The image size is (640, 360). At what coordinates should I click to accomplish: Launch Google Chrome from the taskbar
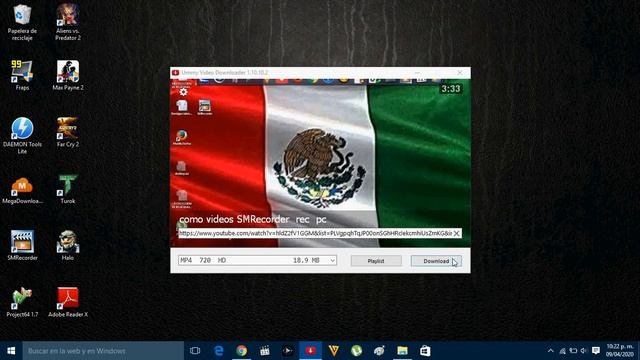[242, 351]
